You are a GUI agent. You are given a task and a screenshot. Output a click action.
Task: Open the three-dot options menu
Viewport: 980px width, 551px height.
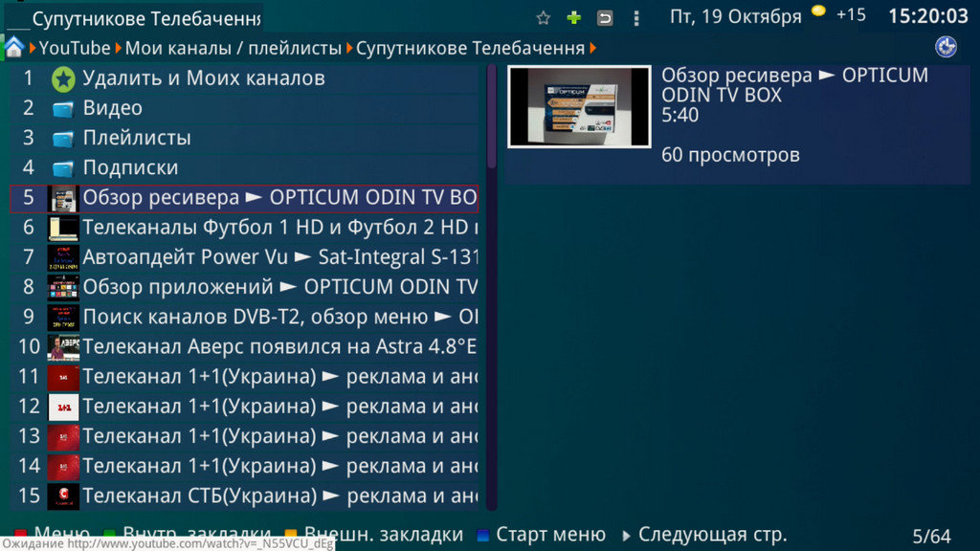point(635,17)
